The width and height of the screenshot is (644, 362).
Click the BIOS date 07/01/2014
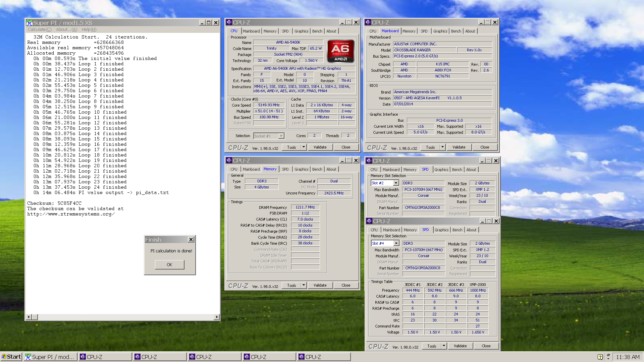coord(443,104)
